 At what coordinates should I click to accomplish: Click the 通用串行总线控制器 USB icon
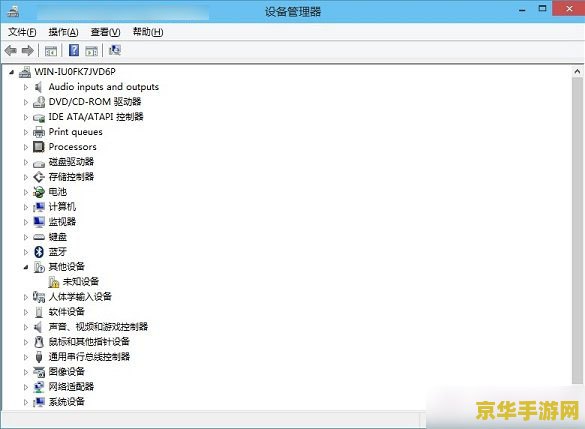pyautogui.click(x=39, y=357)
